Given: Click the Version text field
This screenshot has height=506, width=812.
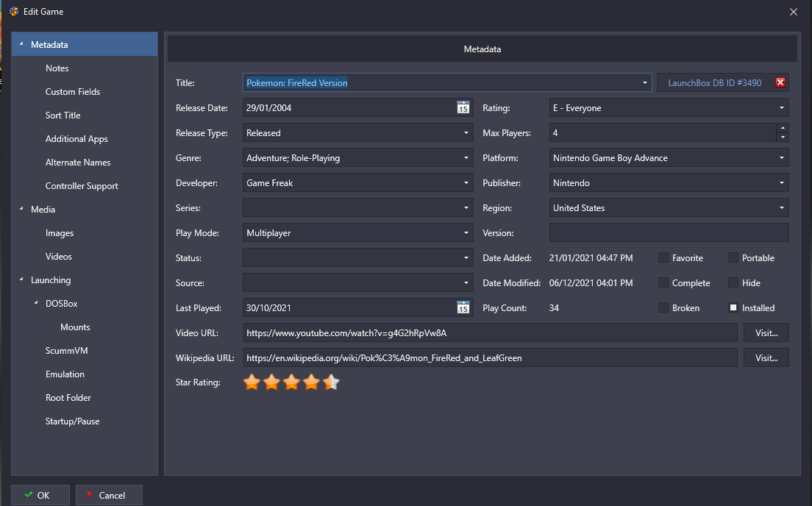Looking at the screenshot, I should (x=669, y=233).
